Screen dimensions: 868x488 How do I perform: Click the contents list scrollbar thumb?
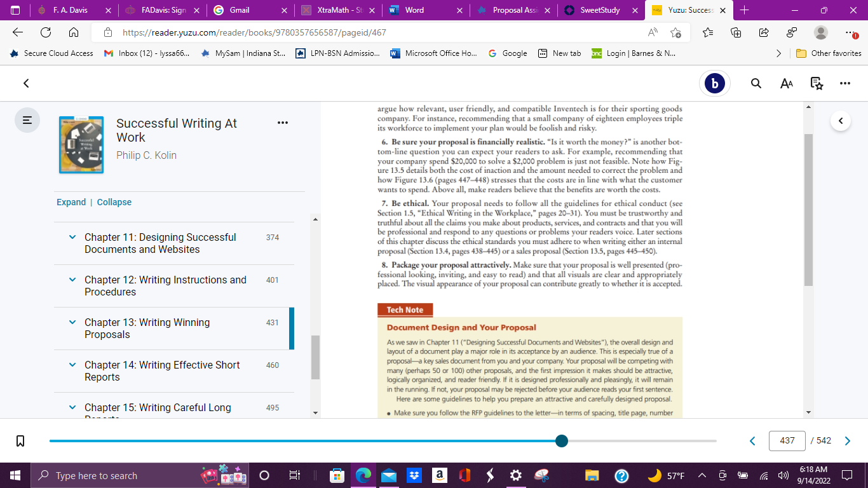tap(315, 357)
